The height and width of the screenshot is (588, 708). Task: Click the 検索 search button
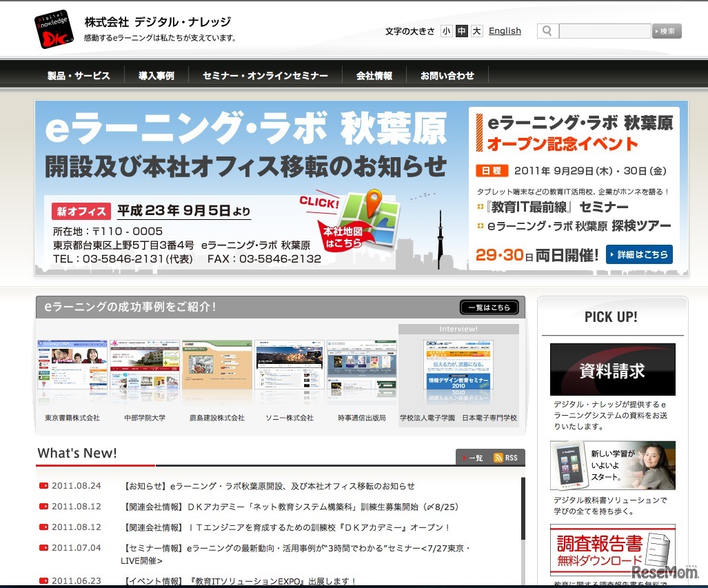click(667, 31)
